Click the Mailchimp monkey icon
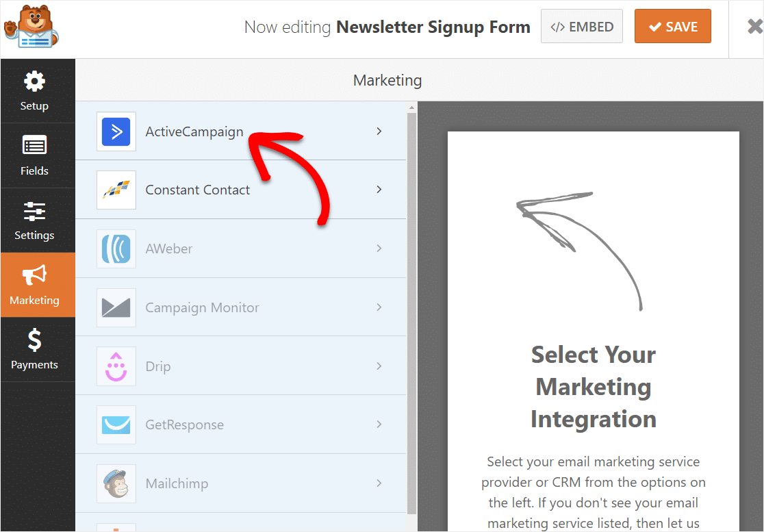This screenshot has width=764, height=532. [x=116, y=483]
